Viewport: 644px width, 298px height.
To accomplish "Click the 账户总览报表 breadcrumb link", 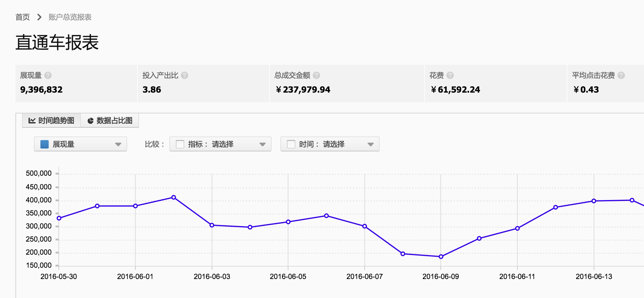I will (70, 17).
